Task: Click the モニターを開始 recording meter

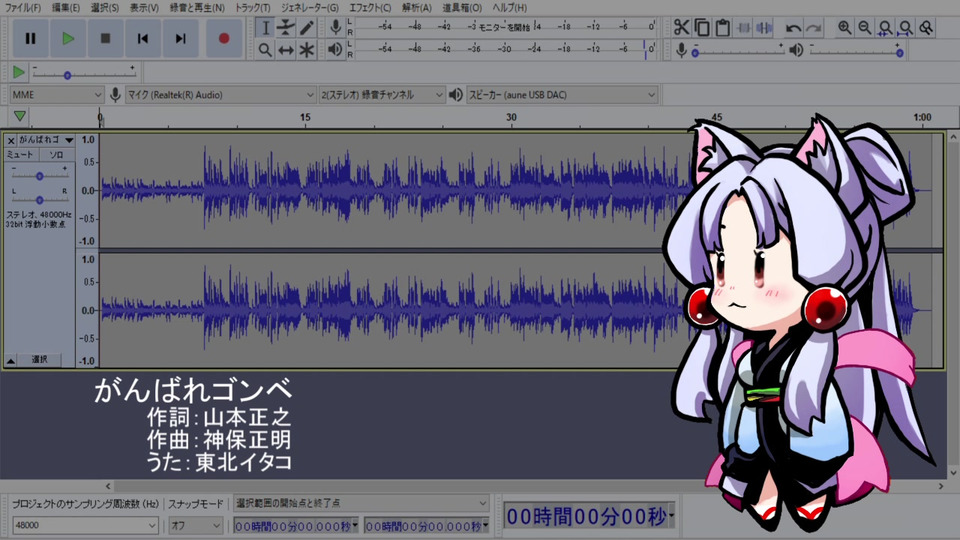Action: point(505,27)
